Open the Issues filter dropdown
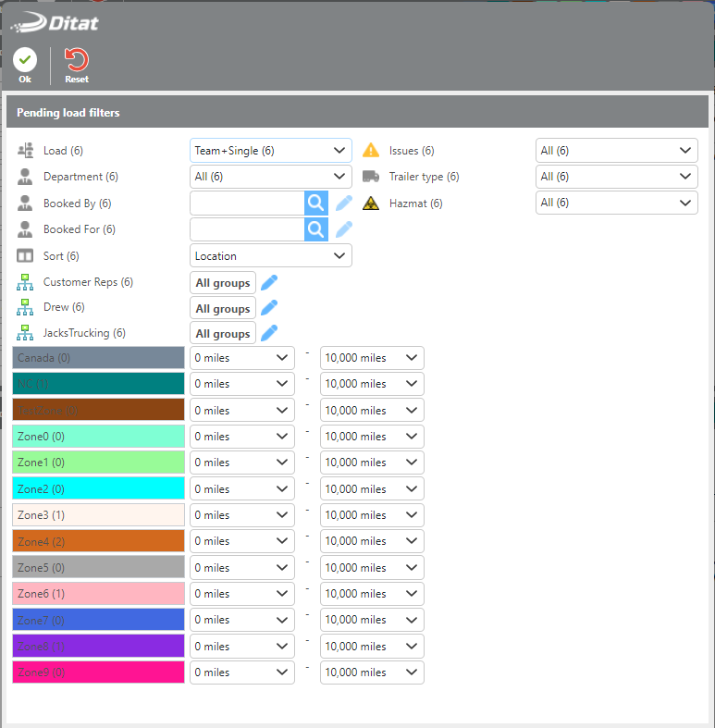715x728 pixels. 616,151
